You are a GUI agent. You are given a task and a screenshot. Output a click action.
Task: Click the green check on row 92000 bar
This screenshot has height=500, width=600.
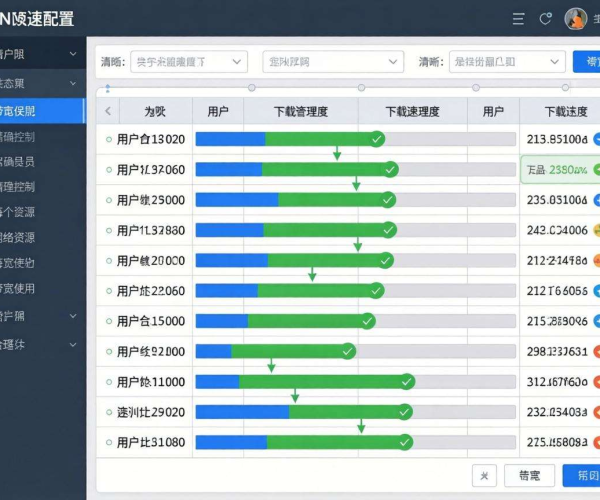(x=348, y=351)
